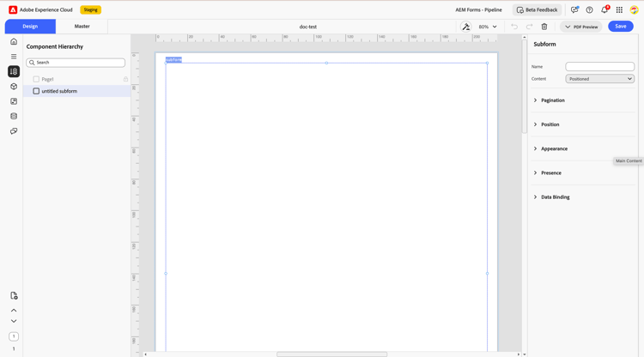Screen dimensions: 644x357
Task: Click the Subform properties panel heading
Action: (544, 45)
